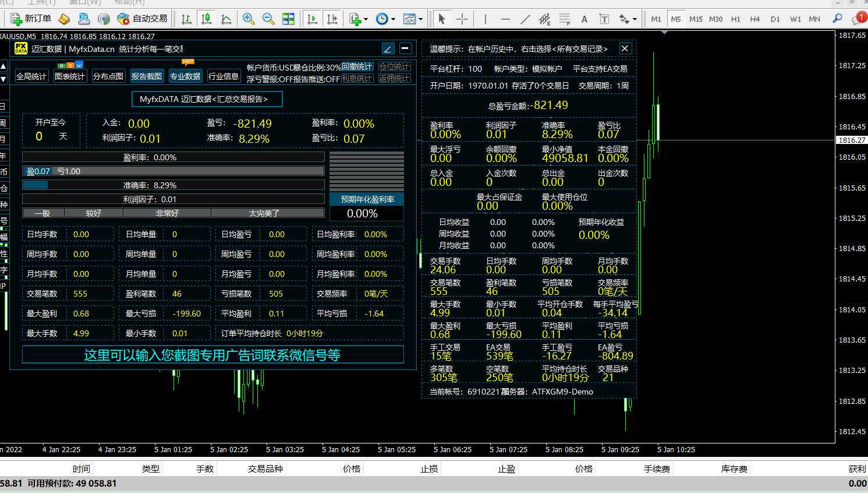Open the clock periodicity dropdown
This screenshot has width=868, height=493.
click(x=385, y=19)
